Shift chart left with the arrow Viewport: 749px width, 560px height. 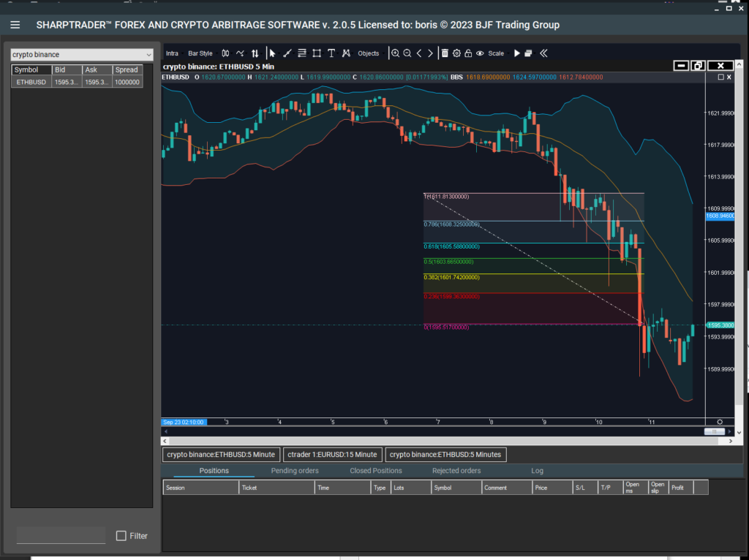tap(419, 53)
